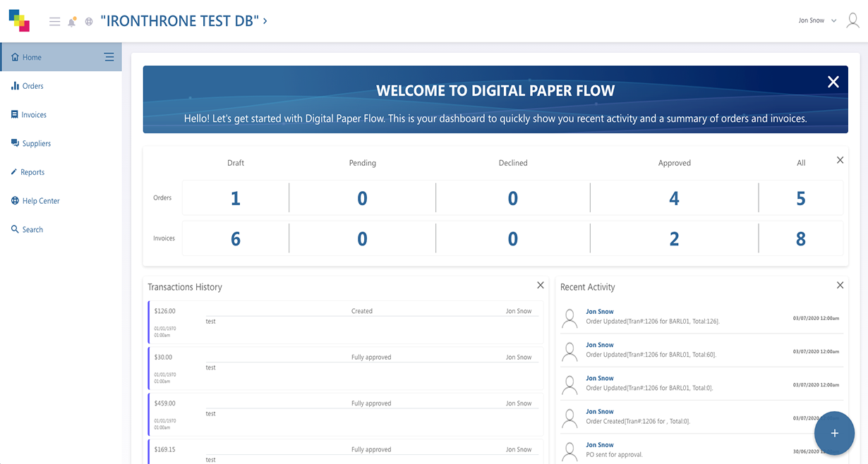Dismiss the welcome banner
Image resolution: width=868 pixels, height=464 pixels.
[833, 82]
